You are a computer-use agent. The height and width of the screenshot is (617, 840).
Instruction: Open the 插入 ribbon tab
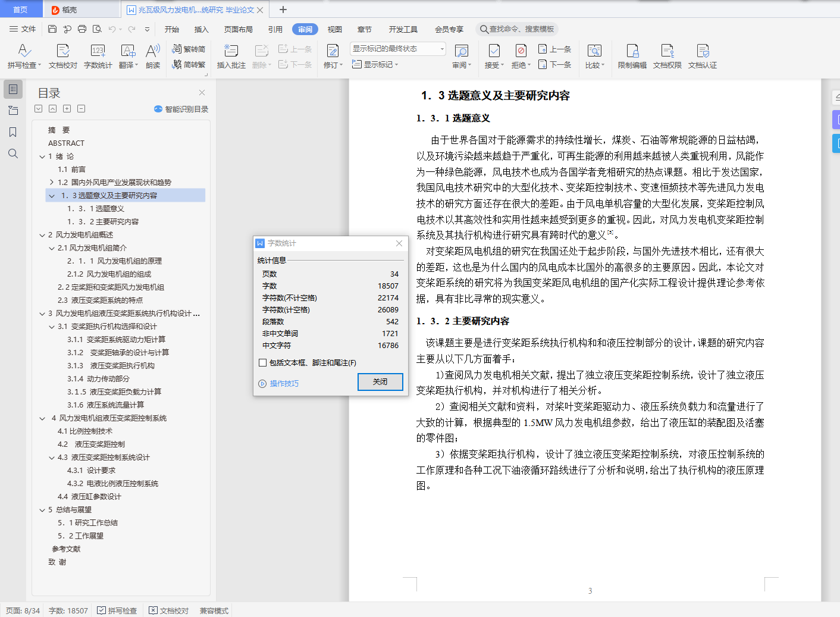click(x=202, y=29)
